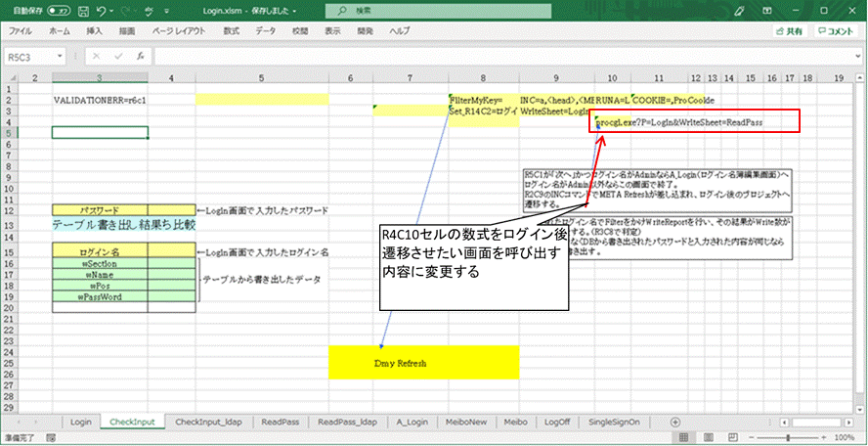Switch to the ReadPass_ldap sheet tab

(348, 423)
